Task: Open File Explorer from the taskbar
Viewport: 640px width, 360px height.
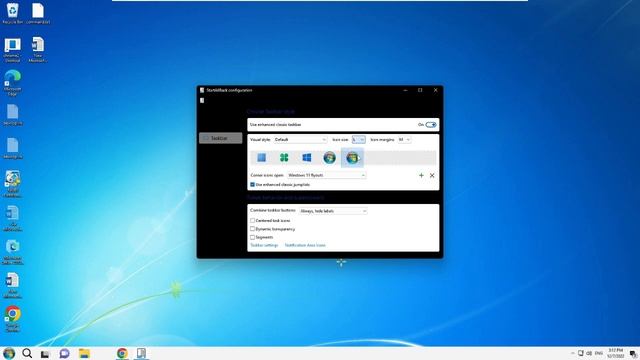Action: pos(84,353)
